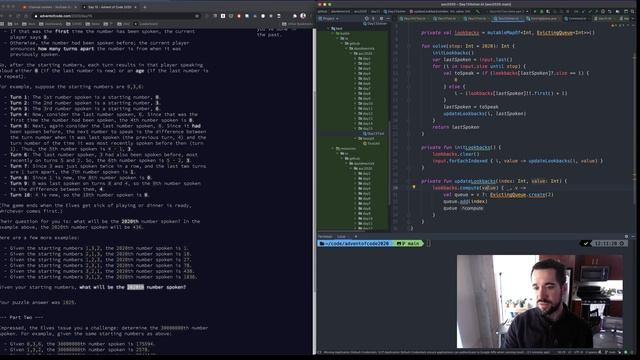Hide the Project tool window
The width and height of the screenshot is (640, 360).
(388, 18)
